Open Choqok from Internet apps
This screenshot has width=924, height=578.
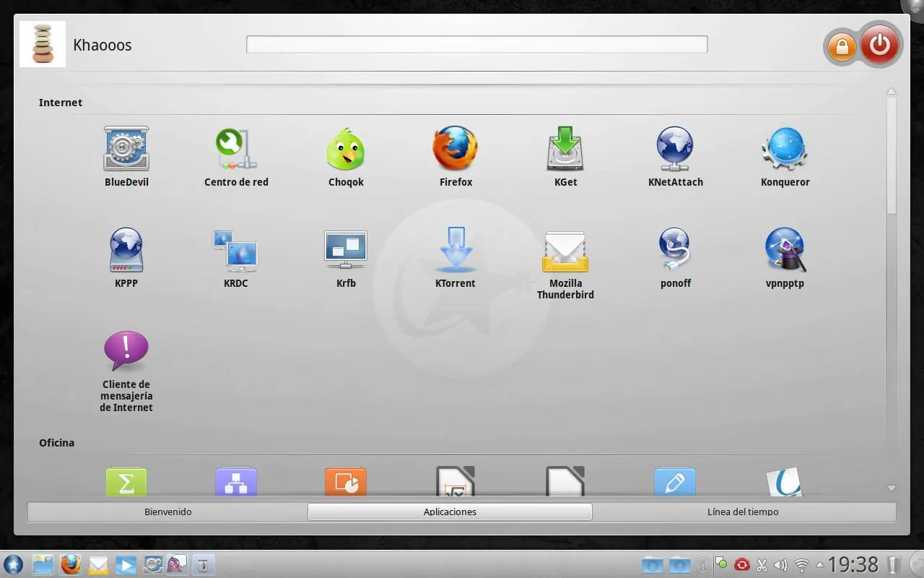346,157
